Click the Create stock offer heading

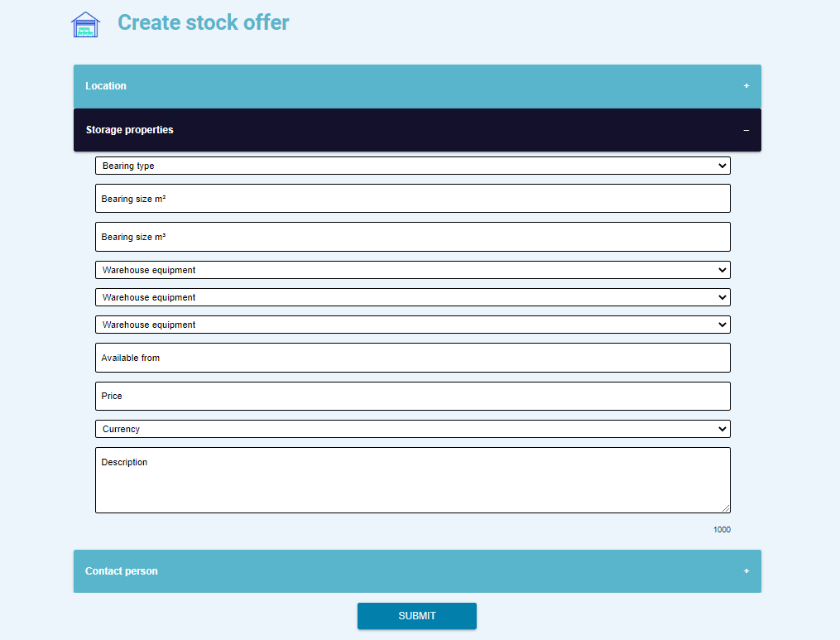[x=204, y=22]
